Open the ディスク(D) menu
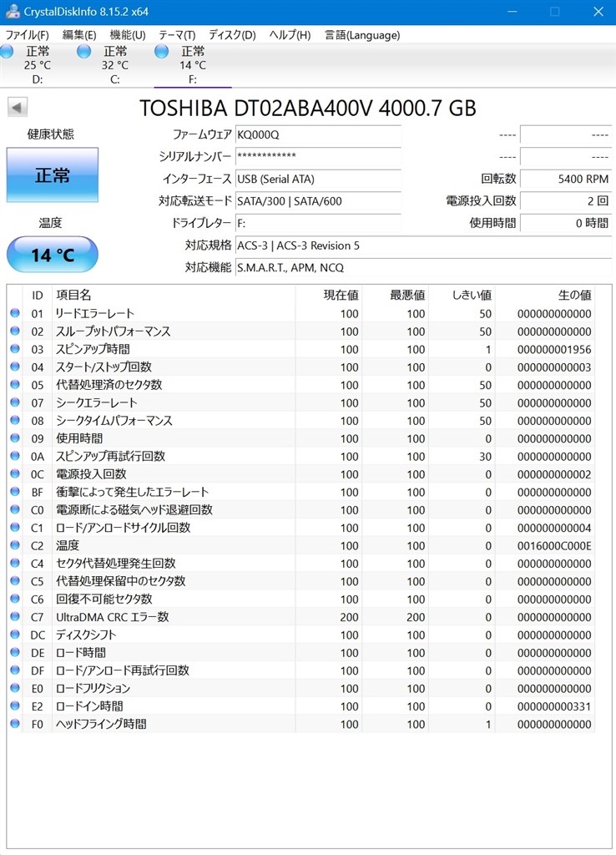The image size is (616, 855). tap(232, 35)
